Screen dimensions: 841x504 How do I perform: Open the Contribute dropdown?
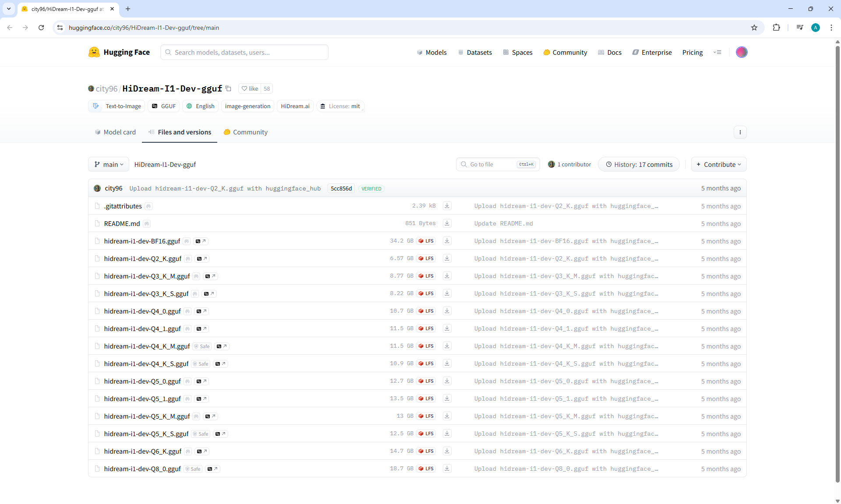[x=718, y=165]
